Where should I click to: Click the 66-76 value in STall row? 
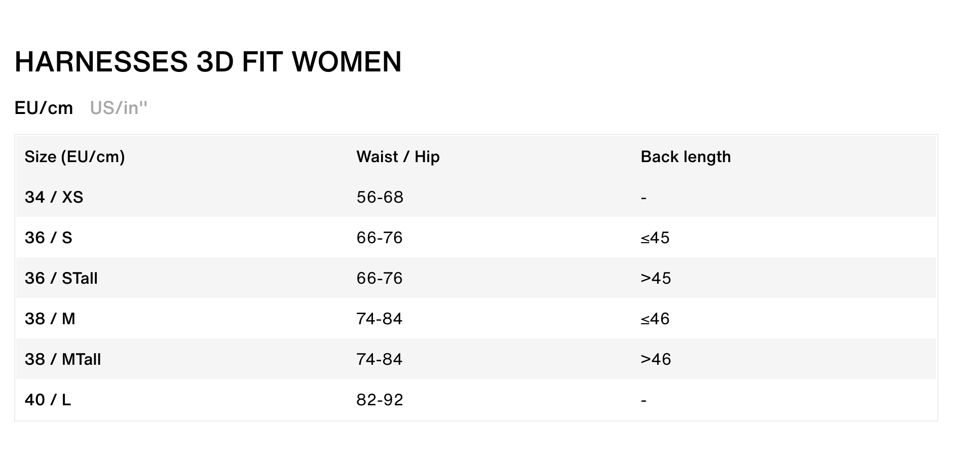pyautogui.click(x=380, y=278)
